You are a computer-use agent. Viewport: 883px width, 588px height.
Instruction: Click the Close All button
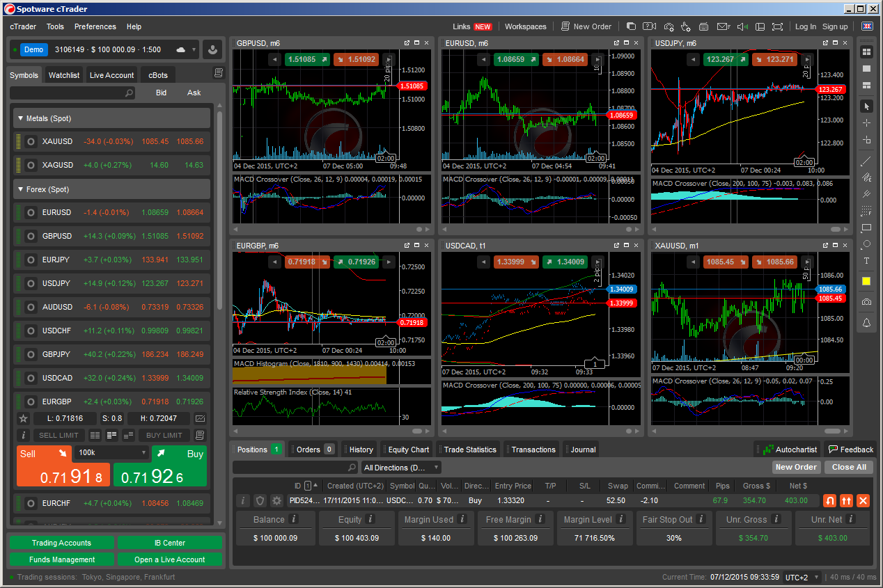(x=849, y=467)
